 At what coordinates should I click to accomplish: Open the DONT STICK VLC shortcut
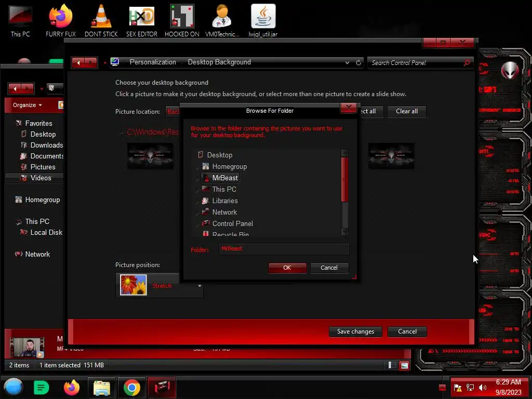click(101, 20)
